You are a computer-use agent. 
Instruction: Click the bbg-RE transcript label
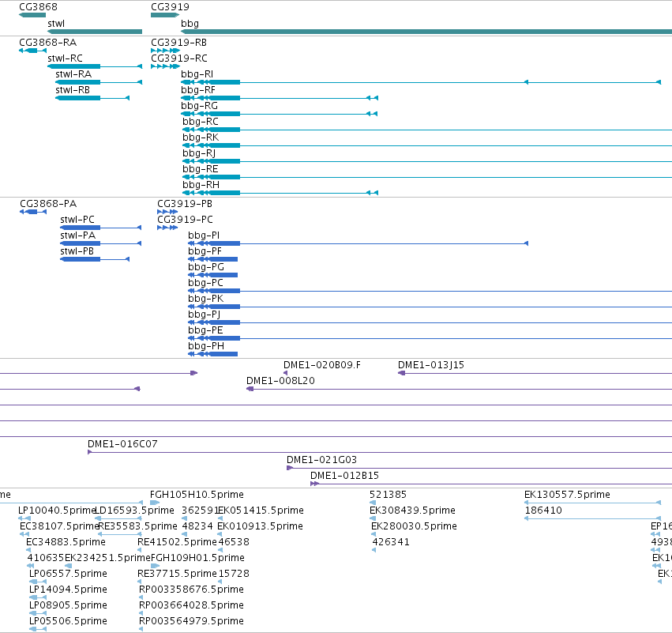click(x=200, y=169)
